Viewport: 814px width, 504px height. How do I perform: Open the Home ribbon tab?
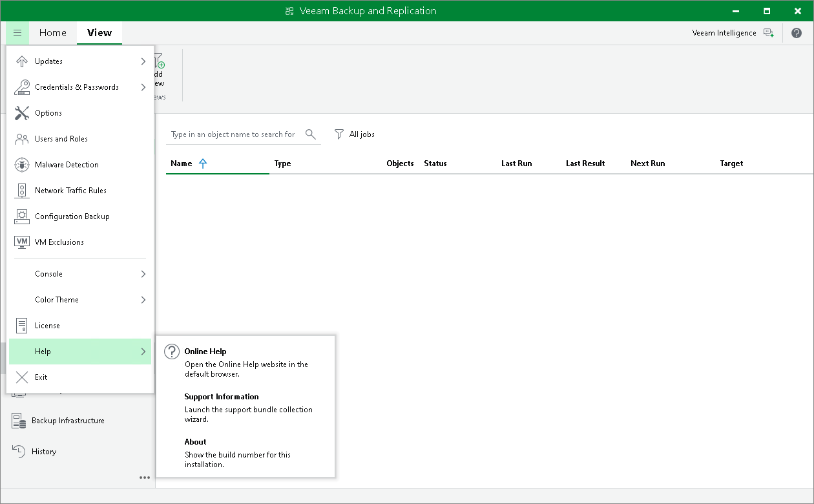(x=53, y=33)
